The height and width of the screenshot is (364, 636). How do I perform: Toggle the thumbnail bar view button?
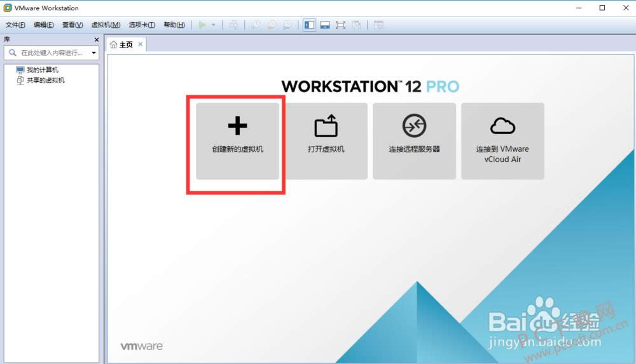click(324, 25)
